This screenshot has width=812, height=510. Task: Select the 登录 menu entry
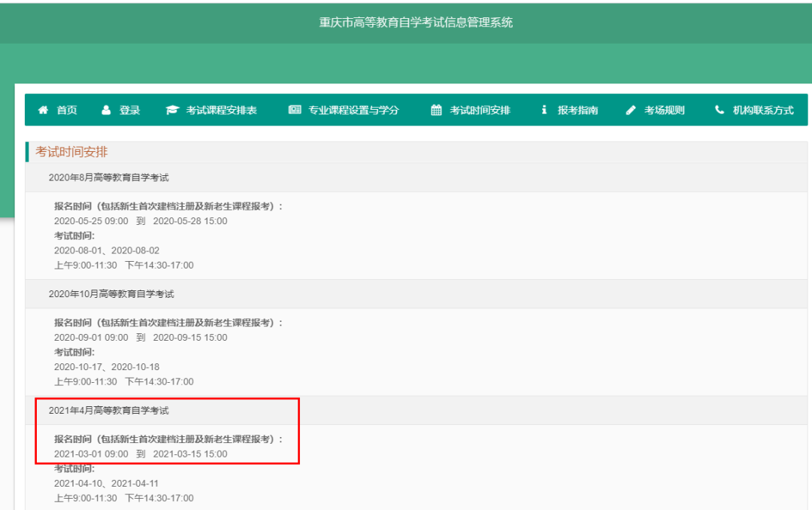[128, 109]
